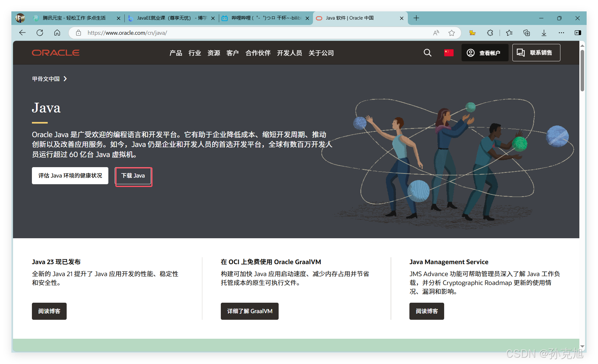Click 阅读博客 under Java Management Service
This screenshot has height=364, width=598.
tap(427, 311)
